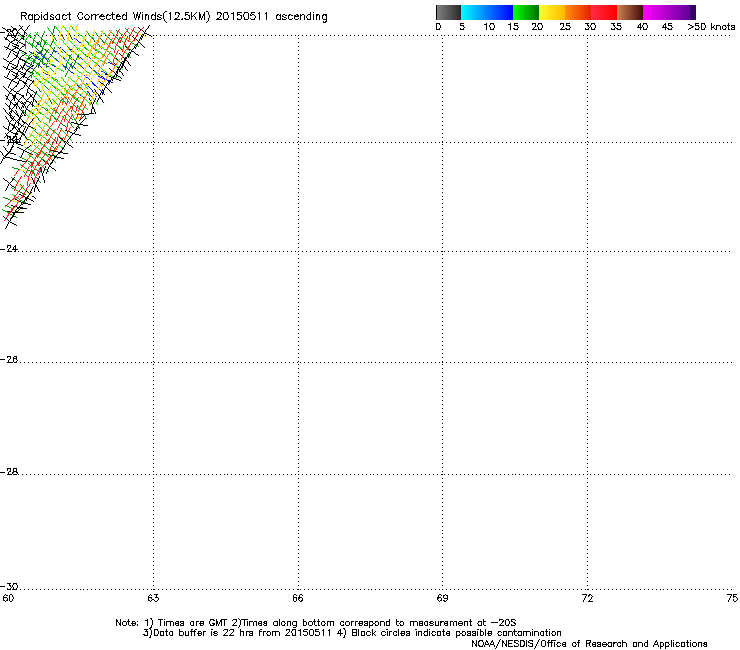
Task: Click the latitude label -30
Action: (9, 587)
